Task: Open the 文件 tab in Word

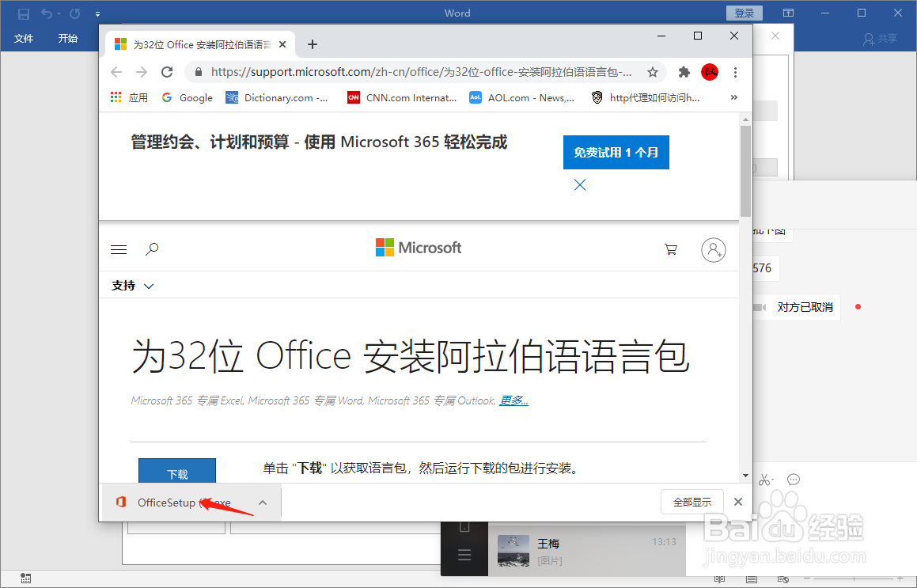Action: click(24, 39)
